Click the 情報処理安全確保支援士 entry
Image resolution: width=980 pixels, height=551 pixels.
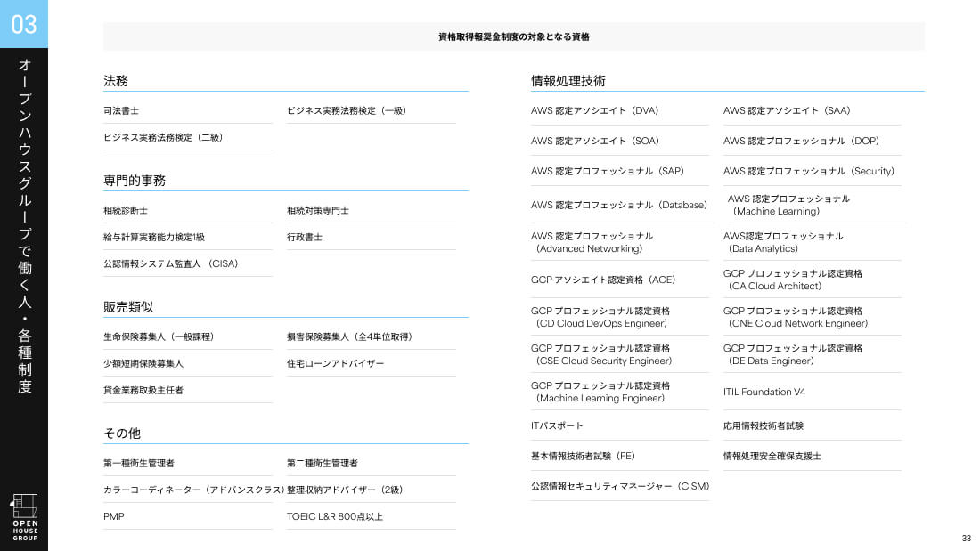tap(772, 456)
